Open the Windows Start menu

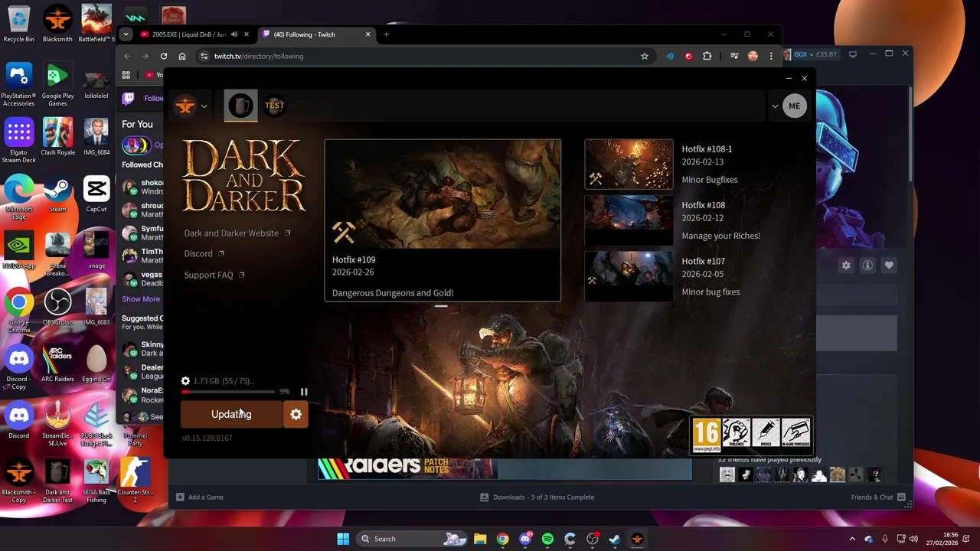pos(343,539)
